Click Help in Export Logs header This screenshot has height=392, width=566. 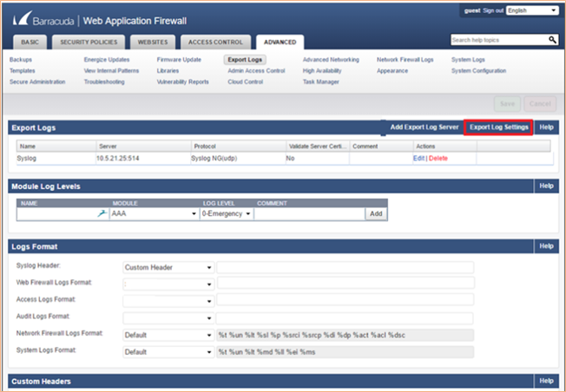pyautogui.click(x=547, y=127)
